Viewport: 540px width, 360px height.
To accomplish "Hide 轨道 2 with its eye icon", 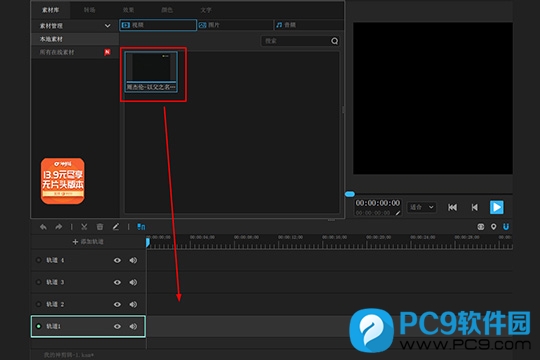I will coord(117,304).
